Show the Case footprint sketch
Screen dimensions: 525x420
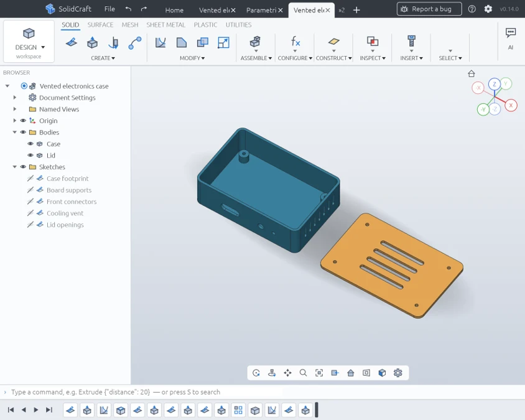click(x=30, y=179)
